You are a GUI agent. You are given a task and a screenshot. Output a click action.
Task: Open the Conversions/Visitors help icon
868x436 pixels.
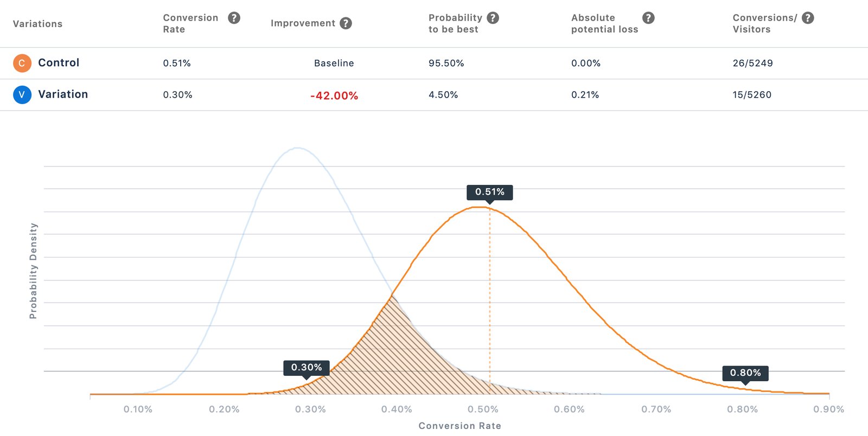coord(807,17)
